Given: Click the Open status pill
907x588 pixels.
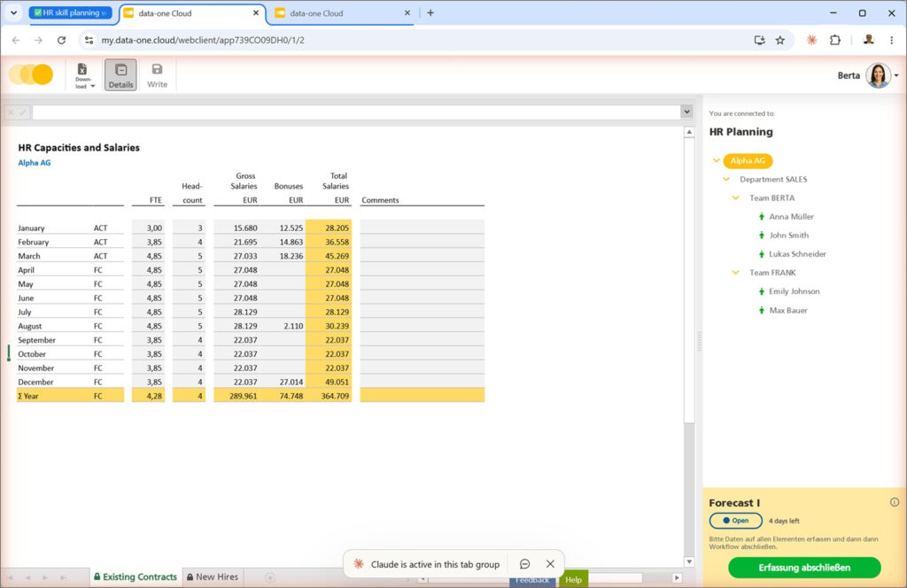Looking at the screenshot, I should 735,521.
